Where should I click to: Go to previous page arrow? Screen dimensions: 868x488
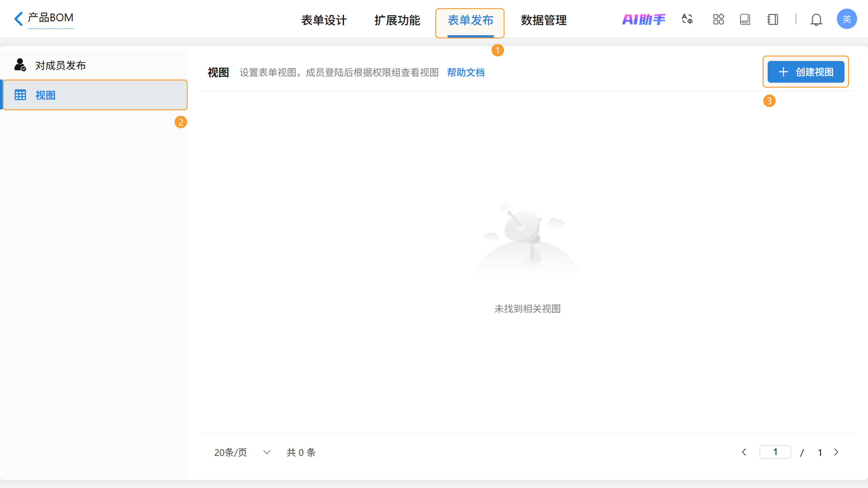(x=744, y=452)
